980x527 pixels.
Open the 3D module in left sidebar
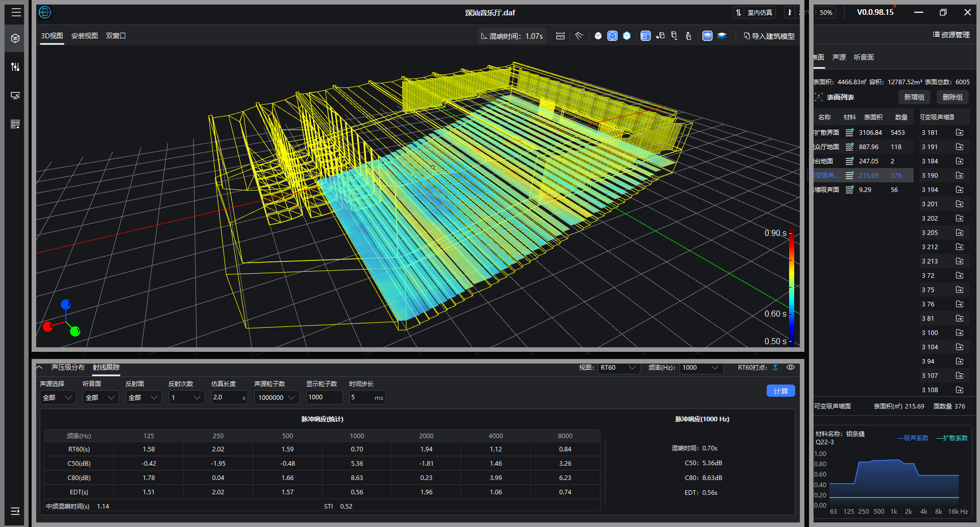coord(15,38)
